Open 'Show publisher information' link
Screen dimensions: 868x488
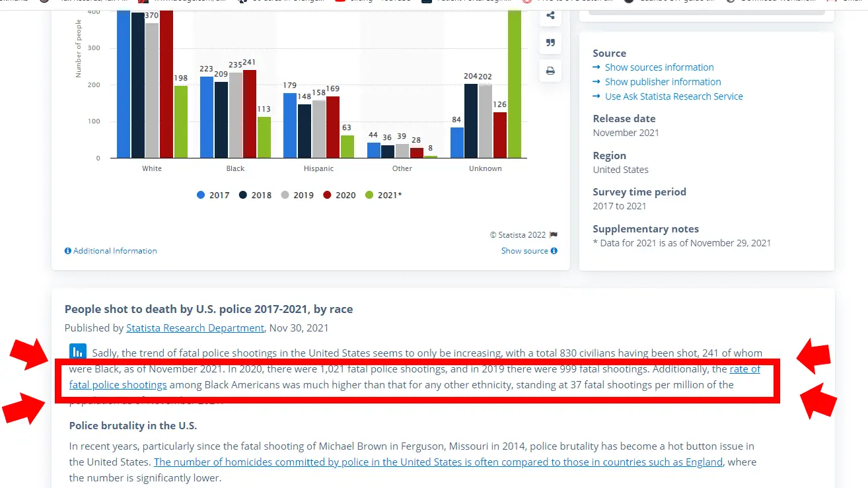[x=663, y=82]
